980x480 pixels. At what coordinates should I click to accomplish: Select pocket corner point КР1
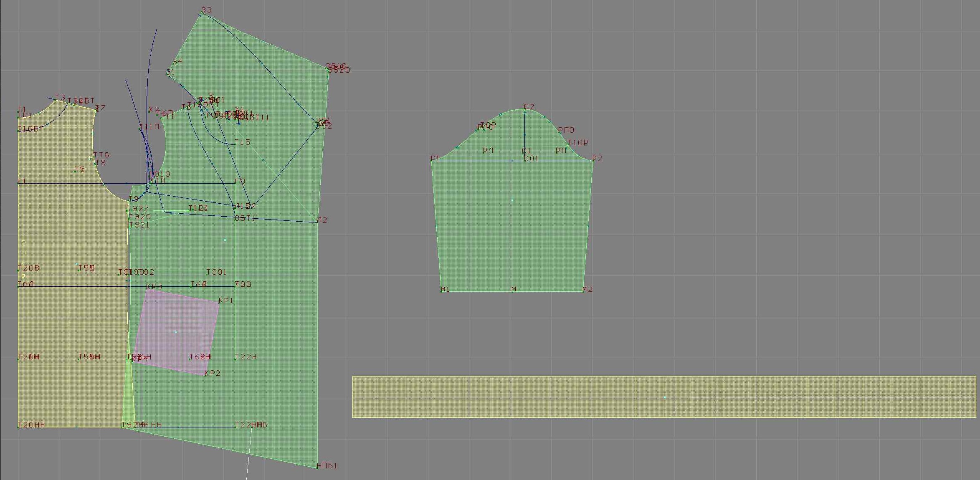(219, 303)
